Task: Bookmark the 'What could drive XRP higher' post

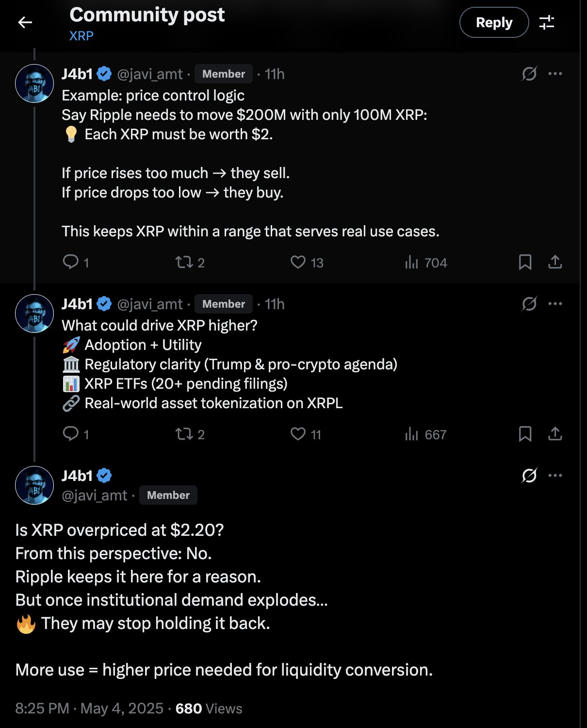Action: tap(525, 434)
